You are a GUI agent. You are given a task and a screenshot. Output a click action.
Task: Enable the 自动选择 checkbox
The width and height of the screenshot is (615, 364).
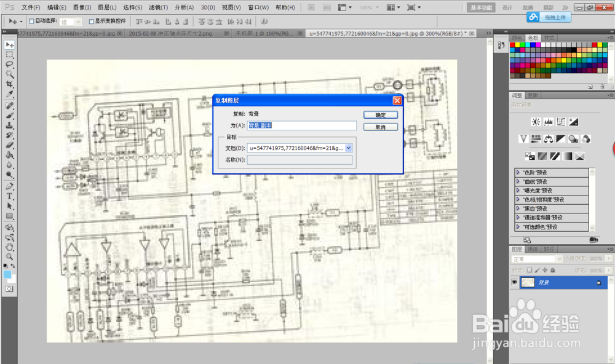click(x=31, y=21)
